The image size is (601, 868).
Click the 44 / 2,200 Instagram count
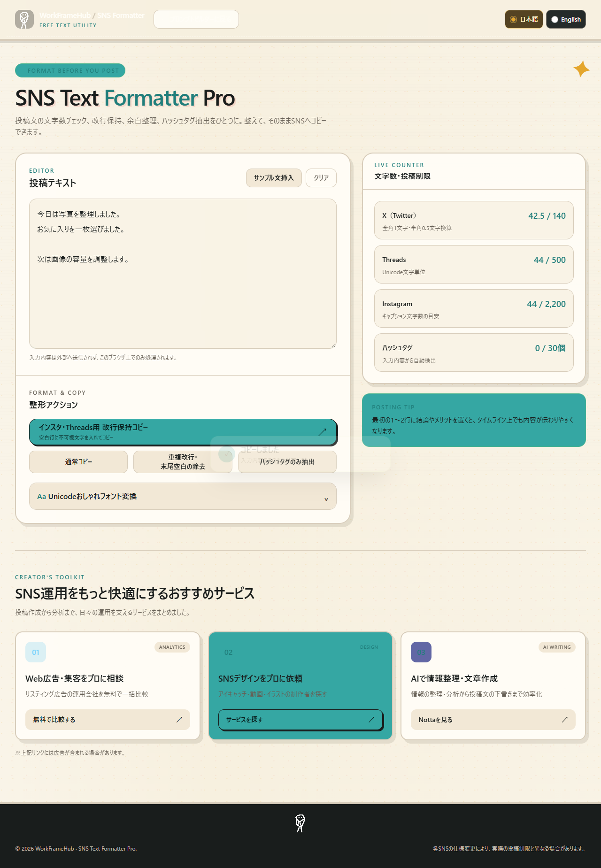[546, 304]
